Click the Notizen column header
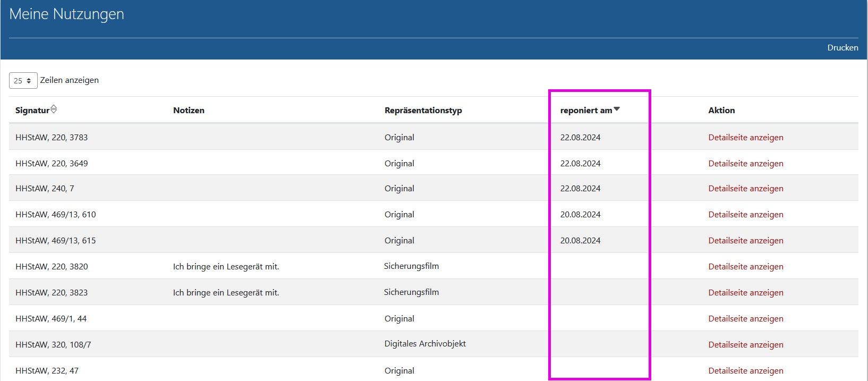Screen dimensions: 868x381 point(189,111)
